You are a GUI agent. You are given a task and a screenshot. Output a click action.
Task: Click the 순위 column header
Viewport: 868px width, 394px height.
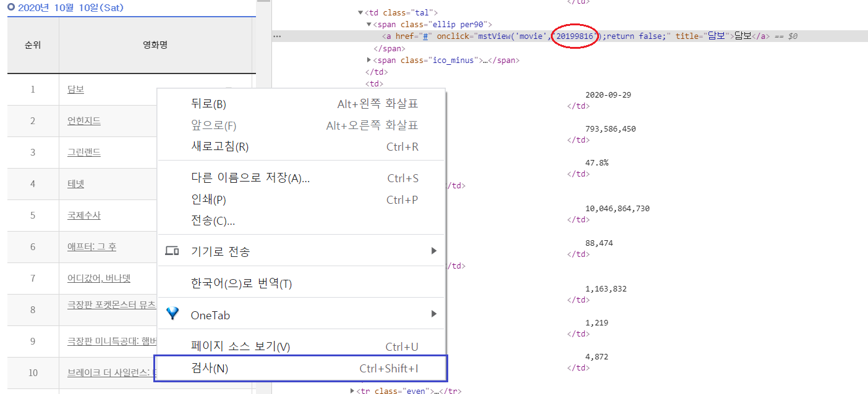click(x=33, y=45)
